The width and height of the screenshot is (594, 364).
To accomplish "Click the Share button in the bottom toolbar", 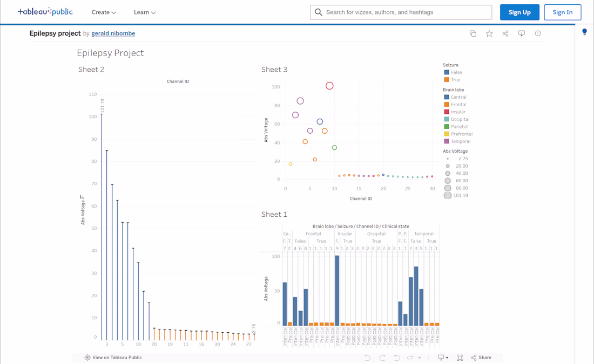I will 481,358.
